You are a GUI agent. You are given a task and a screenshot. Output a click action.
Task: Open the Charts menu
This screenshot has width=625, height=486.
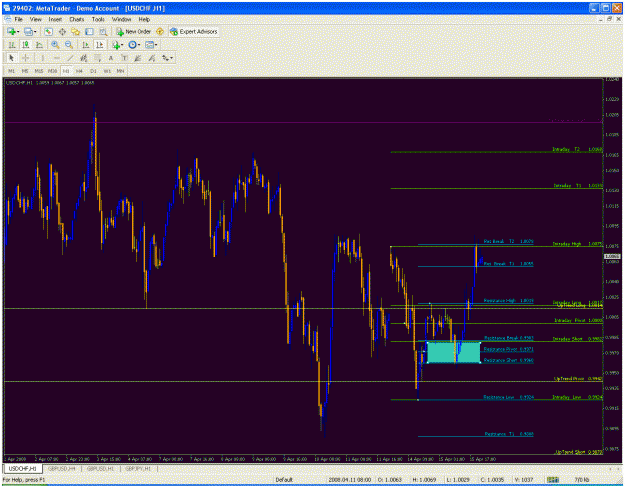[x=77, y=19]
